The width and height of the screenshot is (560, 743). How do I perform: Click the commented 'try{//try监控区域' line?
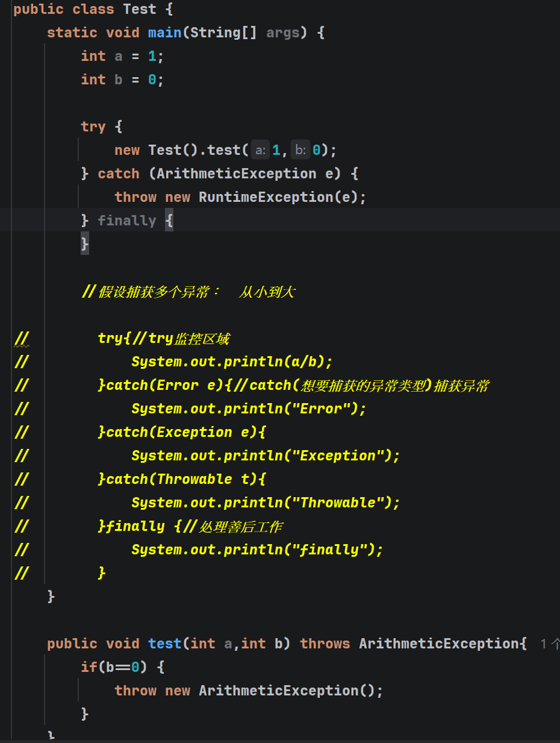[163, 338]
